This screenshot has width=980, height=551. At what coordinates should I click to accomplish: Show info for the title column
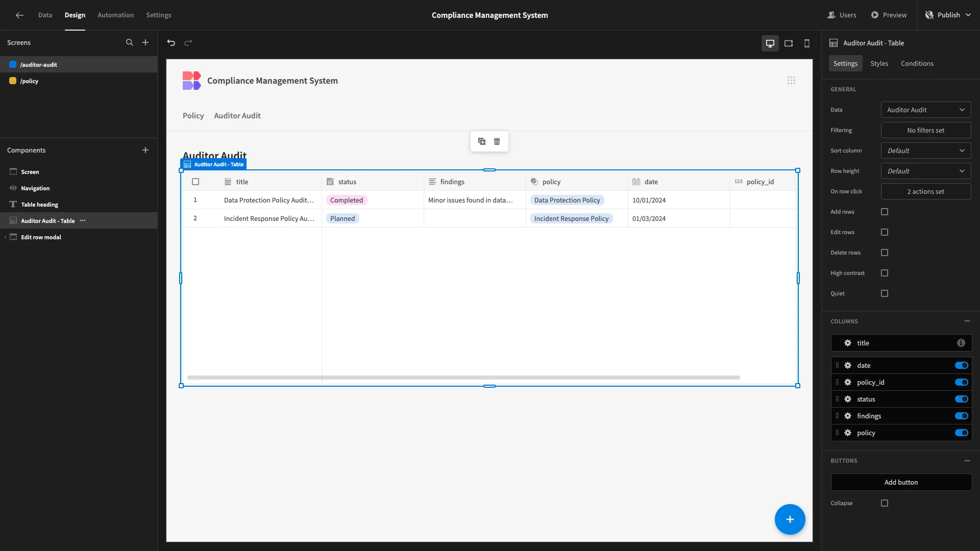pyautogui.click(x=961, y=343)
